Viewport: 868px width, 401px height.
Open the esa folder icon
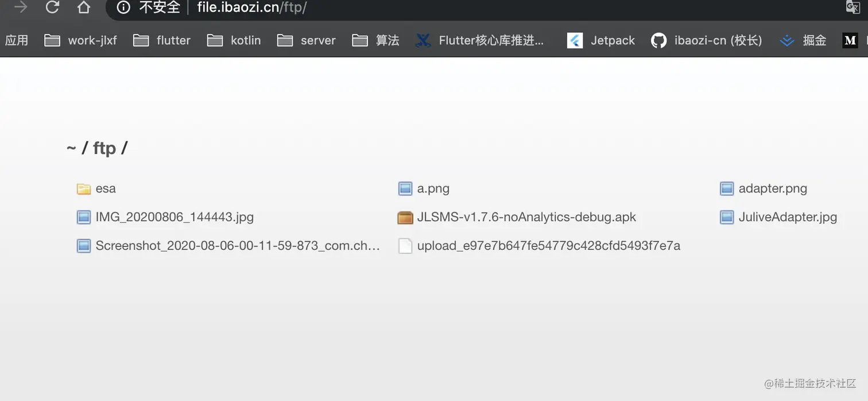tap(84, 189)
